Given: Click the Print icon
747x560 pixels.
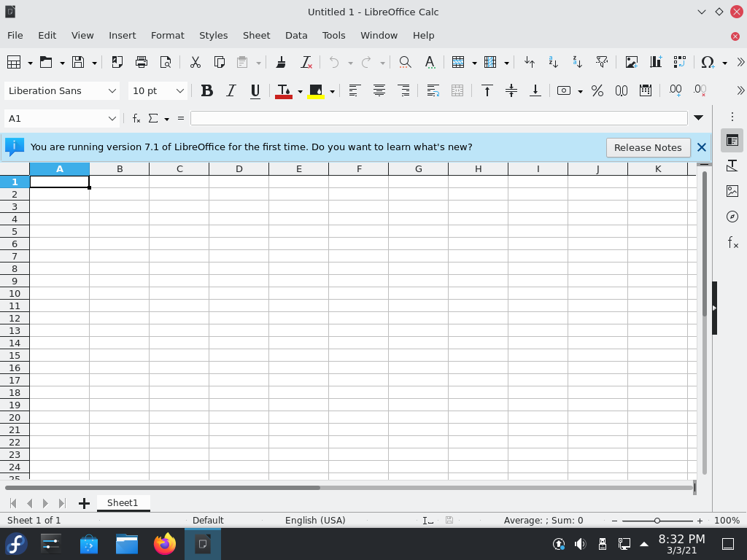Looking at the screenshot, I should coord(142,62).
